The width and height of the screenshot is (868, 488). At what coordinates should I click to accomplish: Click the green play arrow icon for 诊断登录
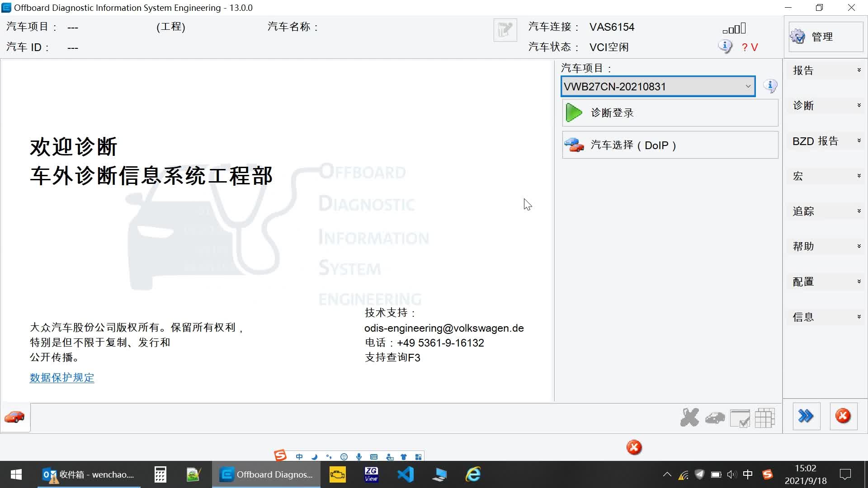tap(574, 113)
